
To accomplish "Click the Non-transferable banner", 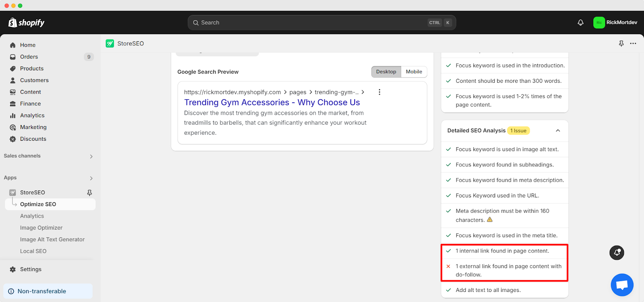I will click(x=48, y=291).
